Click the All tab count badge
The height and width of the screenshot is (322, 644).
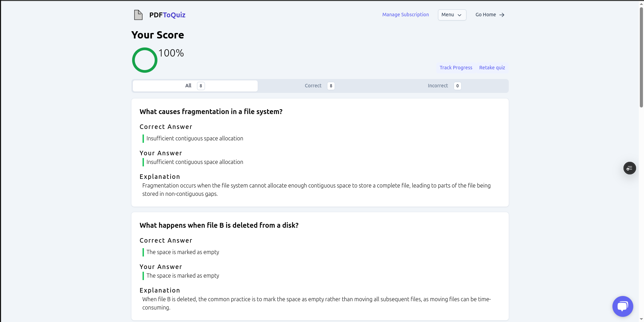tap(201, 86)
